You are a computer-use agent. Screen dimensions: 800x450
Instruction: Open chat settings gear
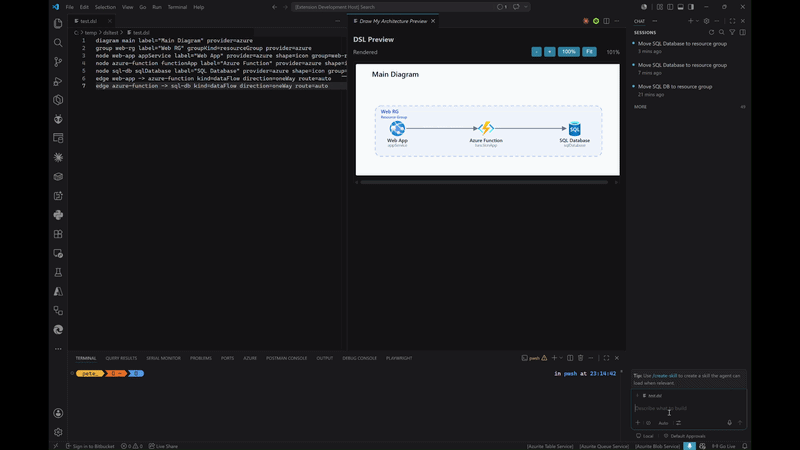pos(707,21)
